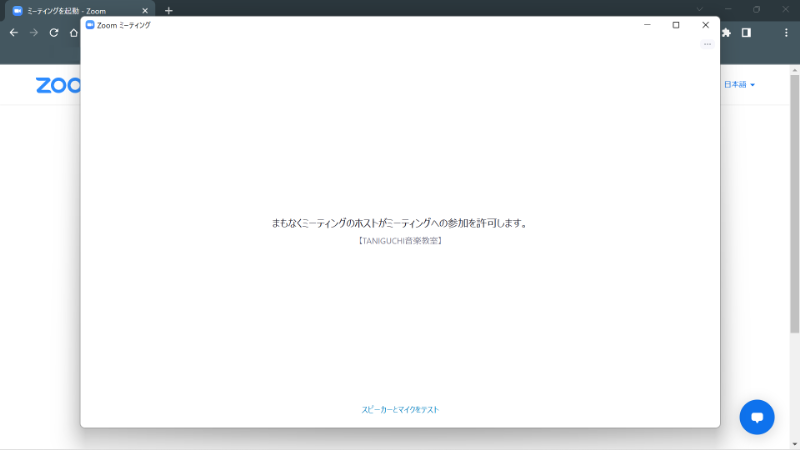Screen dimensions: 800x450
Task: Go back with the browser back arrow
Action: click(x=13, y=32)
